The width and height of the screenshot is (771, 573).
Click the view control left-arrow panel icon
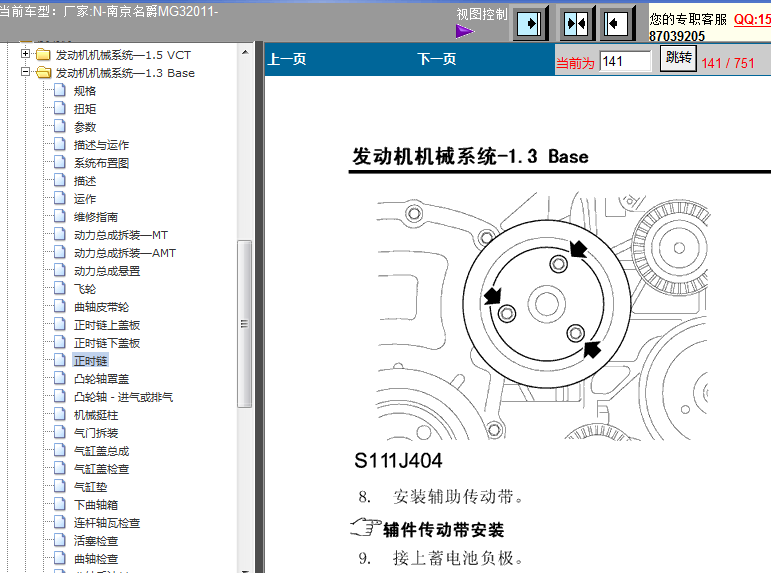(616, 23)
